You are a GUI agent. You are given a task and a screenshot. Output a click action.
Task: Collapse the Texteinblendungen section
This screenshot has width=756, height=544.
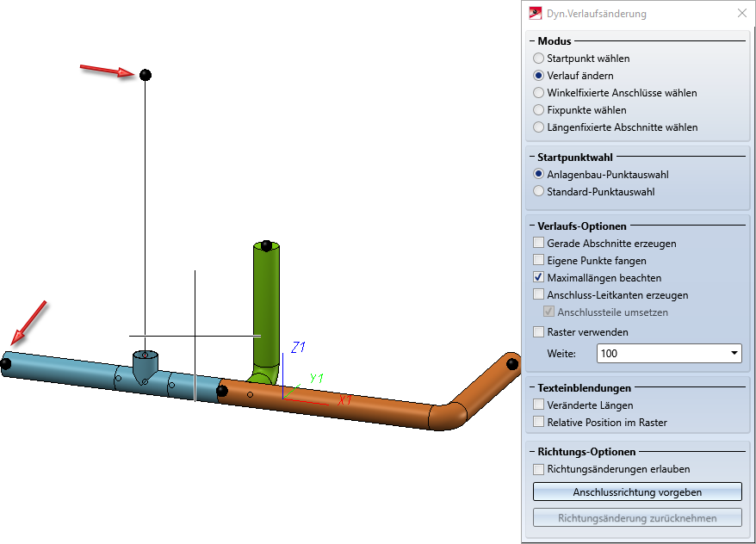click(x=532, y=388)
